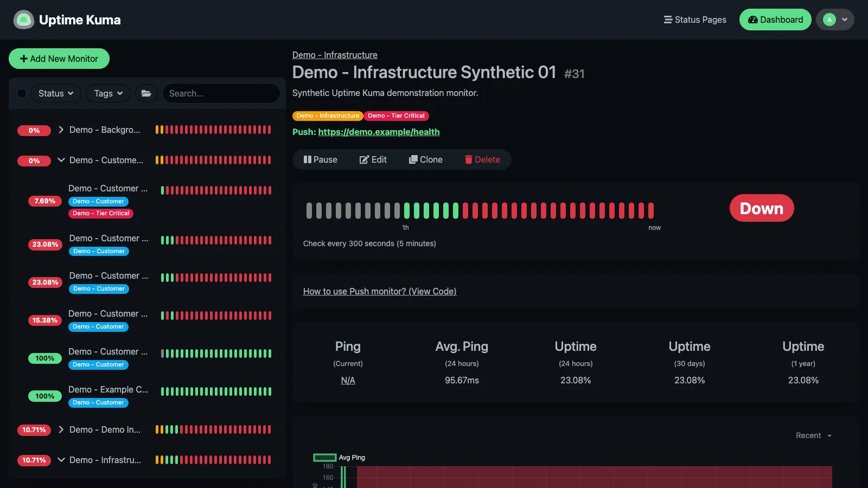Viewport: 868px width, 488px height.
Task: Focus the monitor Search field
Action: tap(221, 93)
